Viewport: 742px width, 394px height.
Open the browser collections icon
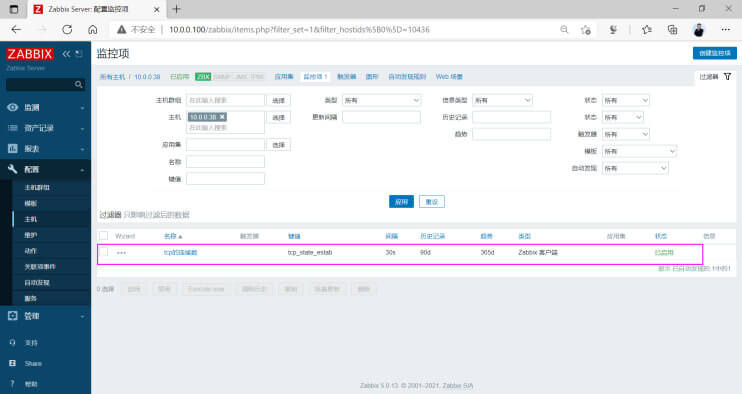pyautogui.click(x=672, y=29)
